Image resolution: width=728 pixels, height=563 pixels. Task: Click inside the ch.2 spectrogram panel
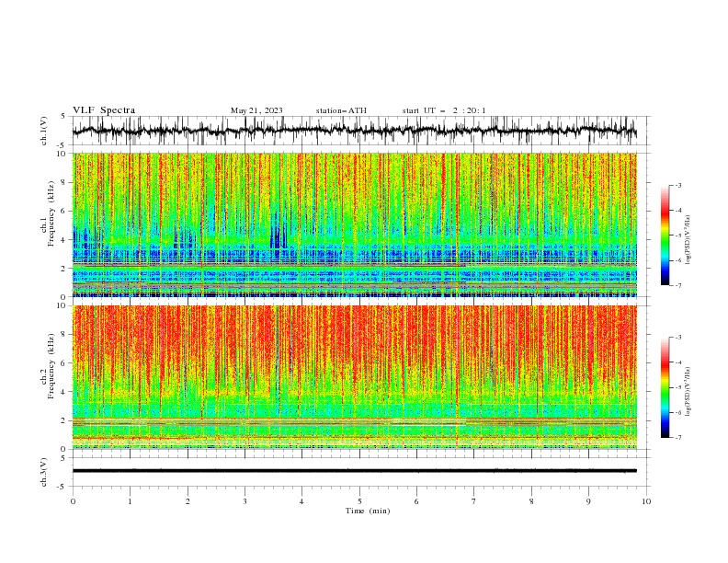355,377
